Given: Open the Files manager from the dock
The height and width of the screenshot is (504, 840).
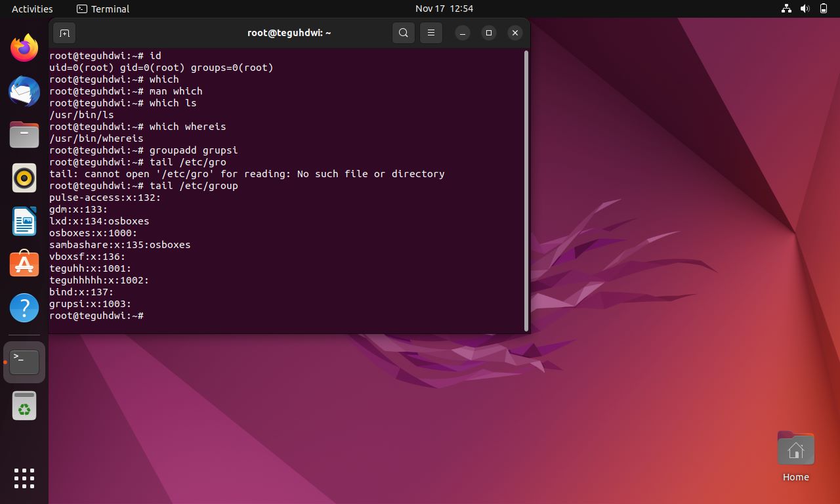Looking at the screenshot, I should coord(24,135).
